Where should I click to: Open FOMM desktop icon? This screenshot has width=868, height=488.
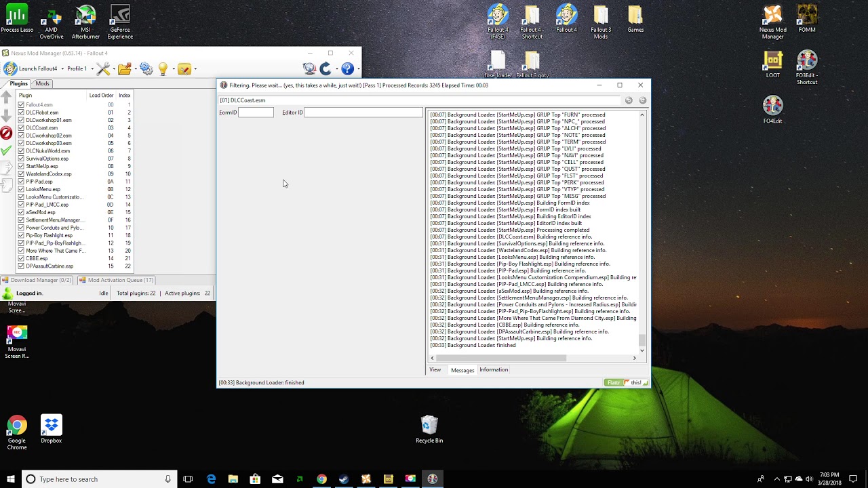[x=807, y=19]
